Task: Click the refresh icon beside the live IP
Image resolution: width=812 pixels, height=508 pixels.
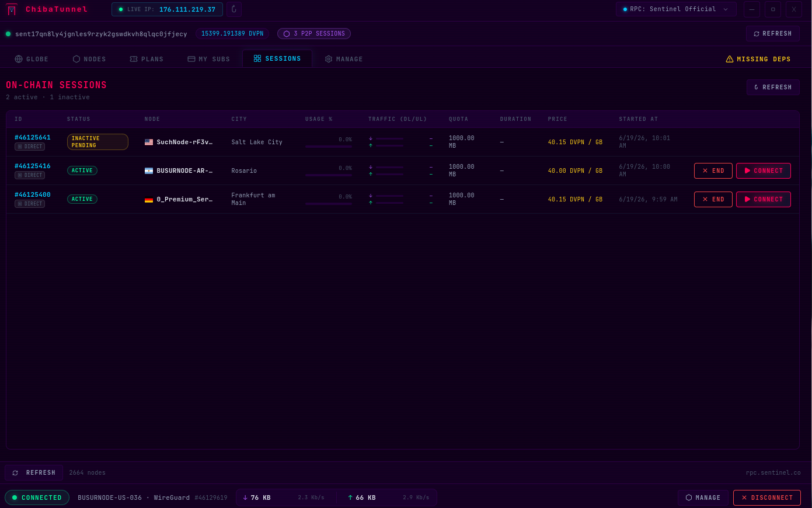Action: tap(234, 9)
